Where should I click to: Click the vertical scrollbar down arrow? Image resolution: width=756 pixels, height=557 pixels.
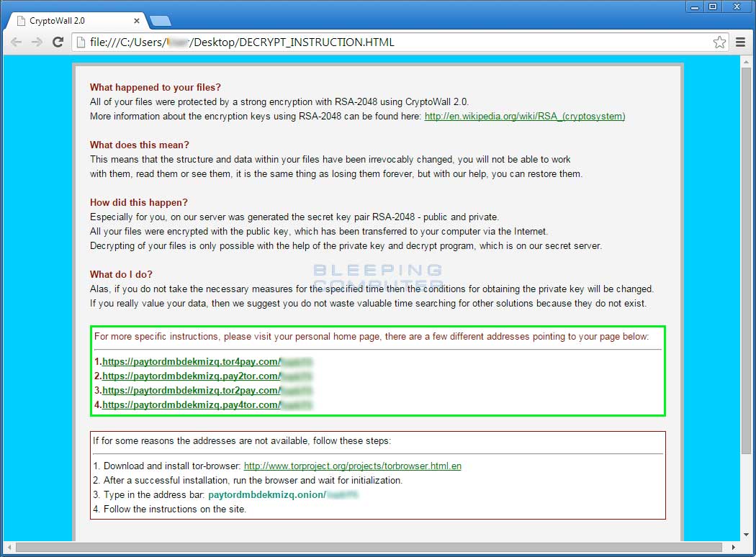(746, 535)
